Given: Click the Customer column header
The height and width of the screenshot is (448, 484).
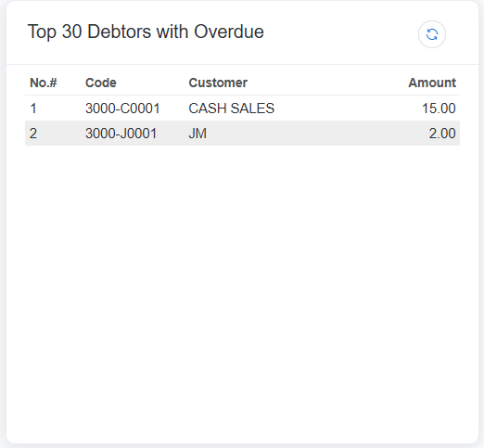Looking at the screenshot, I should (218, 83).
